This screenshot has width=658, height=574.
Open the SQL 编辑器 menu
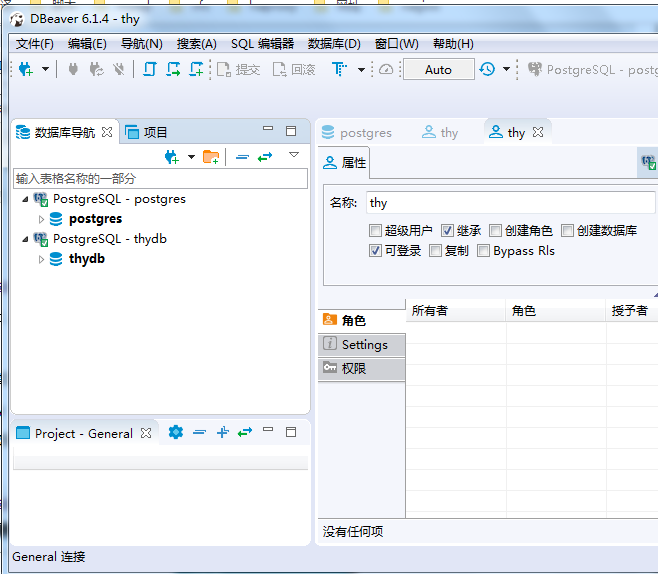pyautogui.click(x=262, y=44)
